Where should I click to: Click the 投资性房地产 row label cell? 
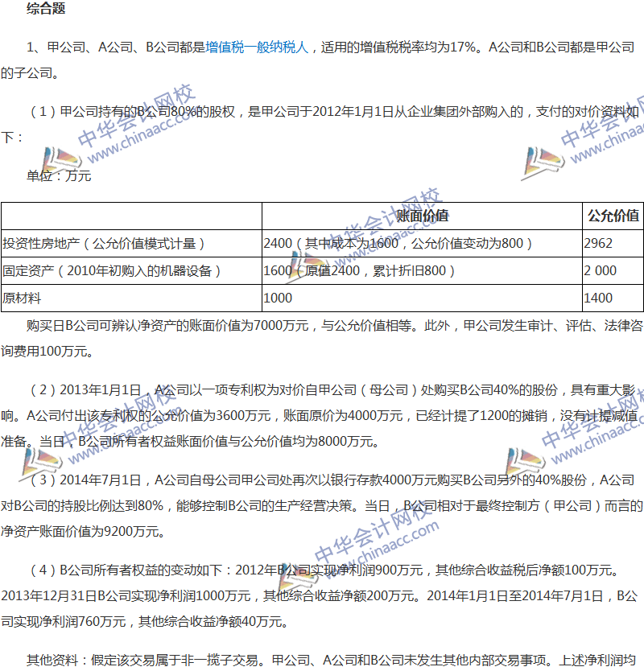click(x=105, y=243)
